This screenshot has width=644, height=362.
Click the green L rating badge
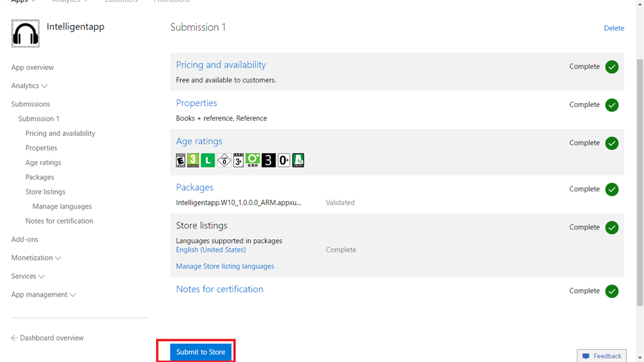tap(208, 160)
